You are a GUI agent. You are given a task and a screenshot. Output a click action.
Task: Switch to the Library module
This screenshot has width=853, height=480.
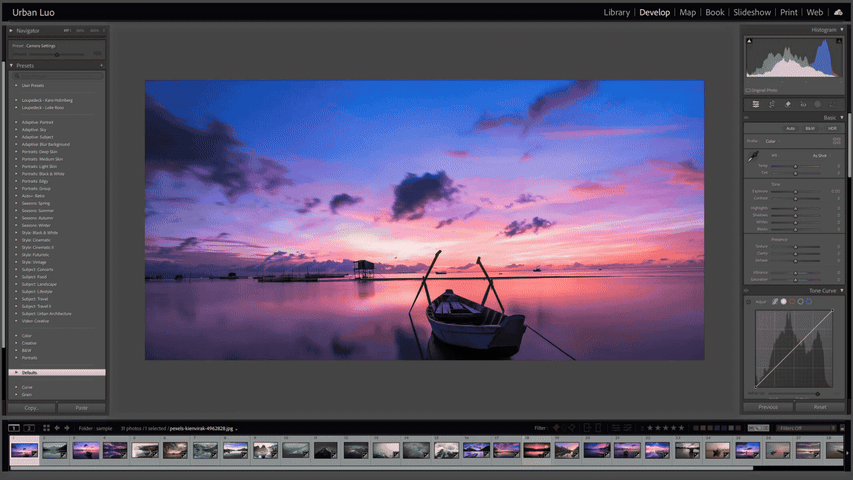[617, 13]
